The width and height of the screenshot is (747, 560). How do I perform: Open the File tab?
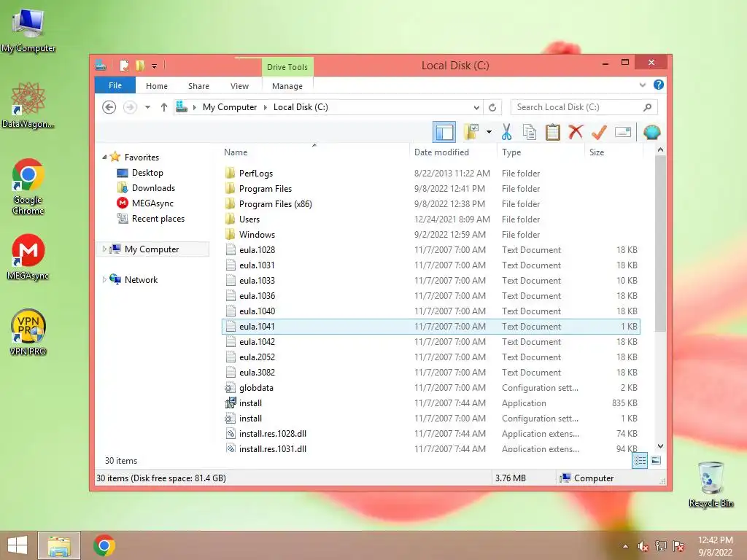point(115,85)
